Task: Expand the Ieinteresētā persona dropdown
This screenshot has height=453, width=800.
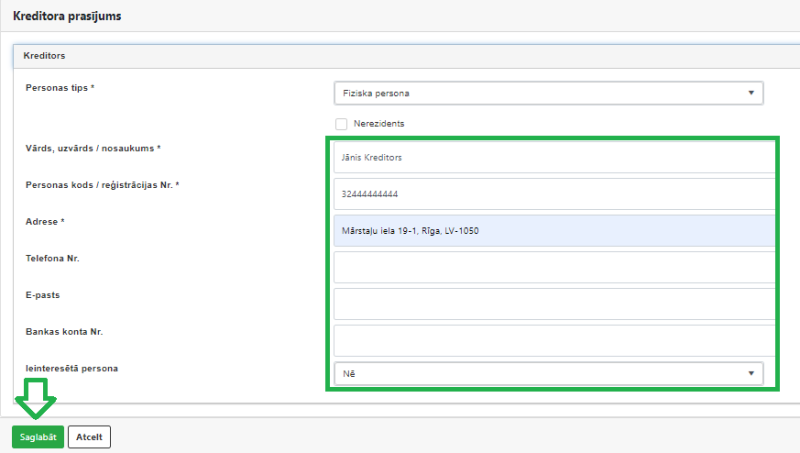Action: pyautogui.click(x=548, y=373)
